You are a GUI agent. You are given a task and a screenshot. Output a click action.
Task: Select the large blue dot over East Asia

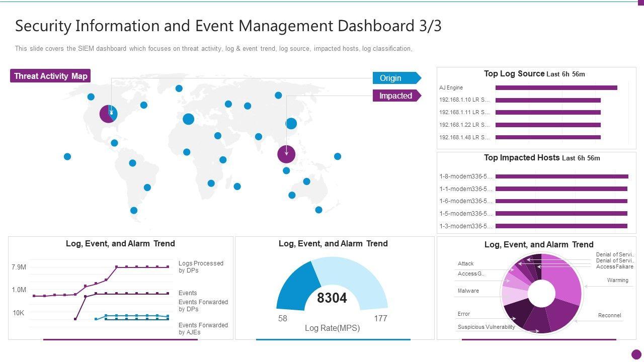[x=291, y=123]
